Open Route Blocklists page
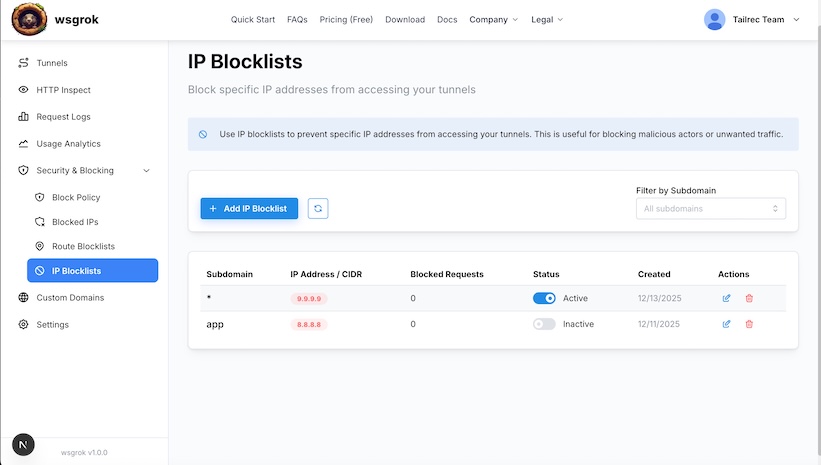Image resolution: width=821 pixels, height=465 pixels. point(83,246)
